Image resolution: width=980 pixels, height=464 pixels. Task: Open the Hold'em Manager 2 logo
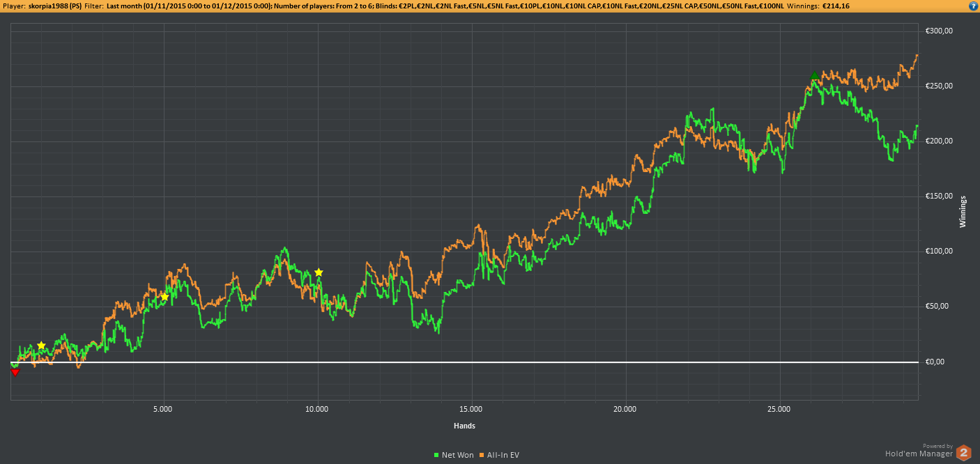coord(963,452)
